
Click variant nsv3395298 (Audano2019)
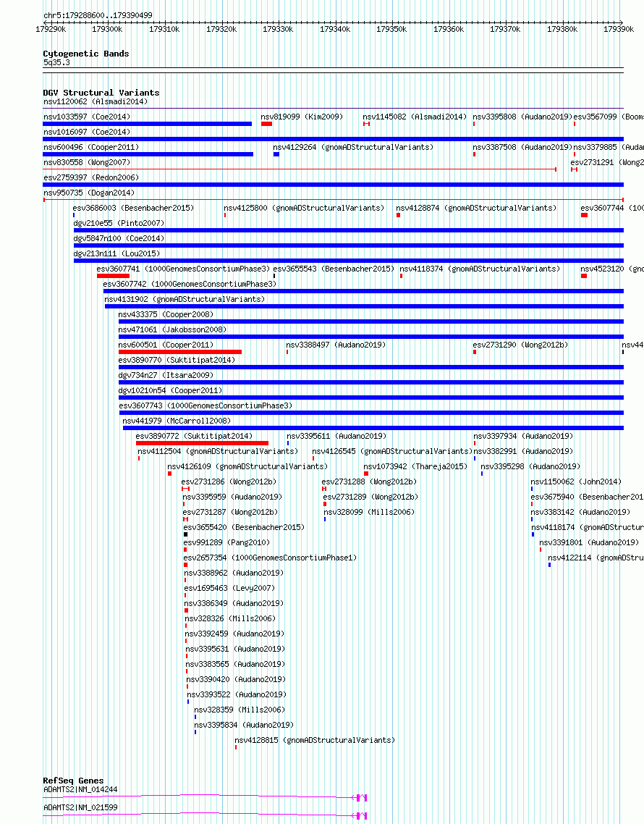[x=530, y=467]
